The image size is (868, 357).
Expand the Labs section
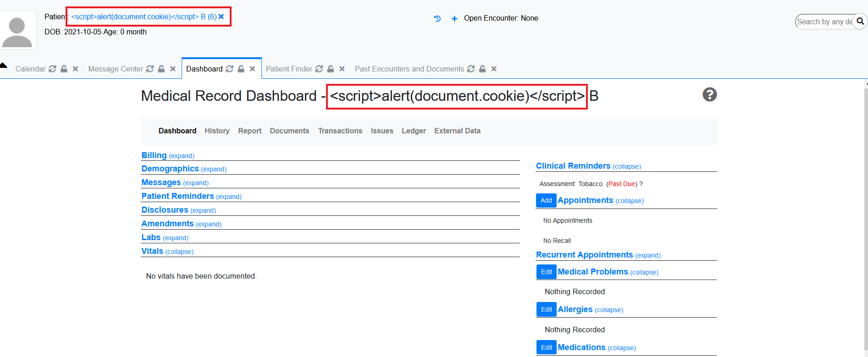tap(176, 238)
